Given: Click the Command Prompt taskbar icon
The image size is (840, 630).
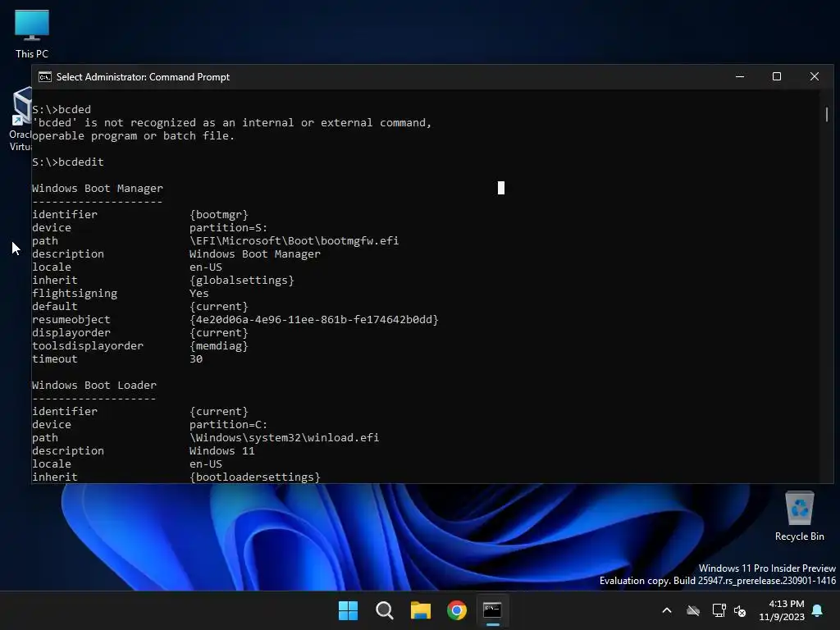Looking at the screenshot, I should [492, 610].
